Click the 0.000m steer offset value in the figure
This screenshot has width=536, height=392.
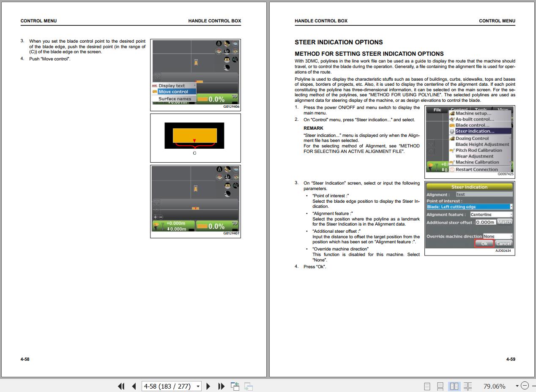point(485,222)
